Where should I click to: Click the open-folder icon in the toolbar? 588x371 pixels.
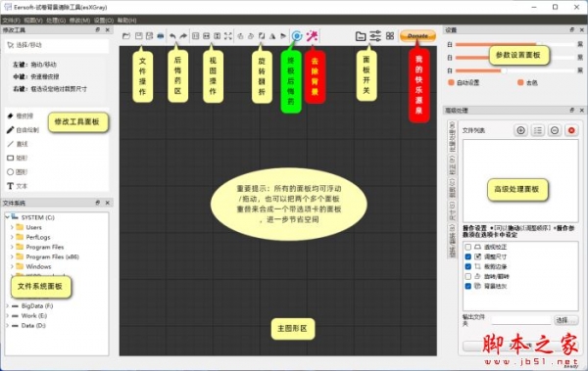click(x=126, y=36)
